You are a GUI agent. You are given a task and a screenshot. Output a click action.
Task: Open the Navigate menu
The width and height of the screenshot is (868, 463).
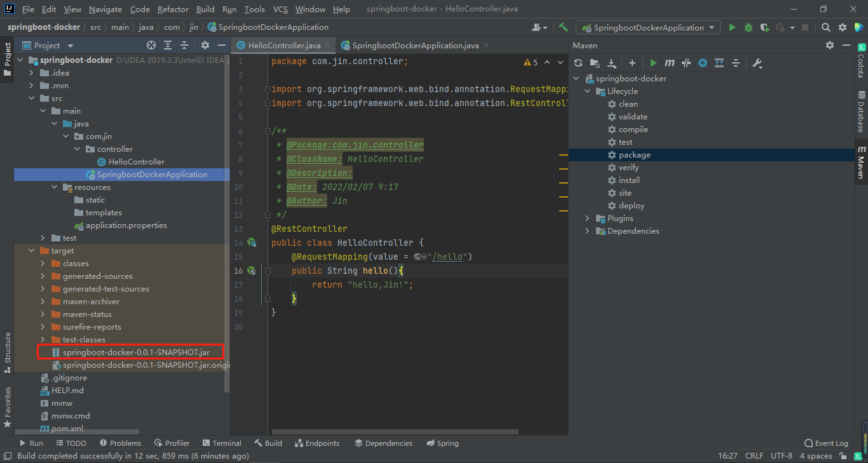tap(105, 10)
